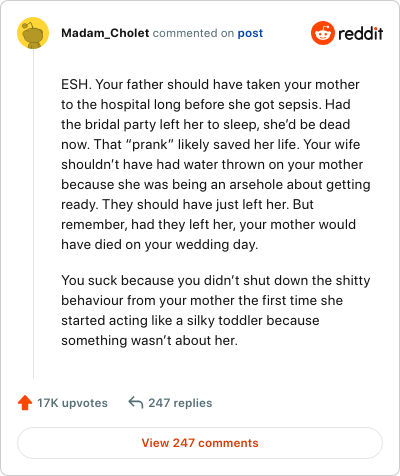
Task: Click the orange upvote arrow icon
Action: pos(25,403)
